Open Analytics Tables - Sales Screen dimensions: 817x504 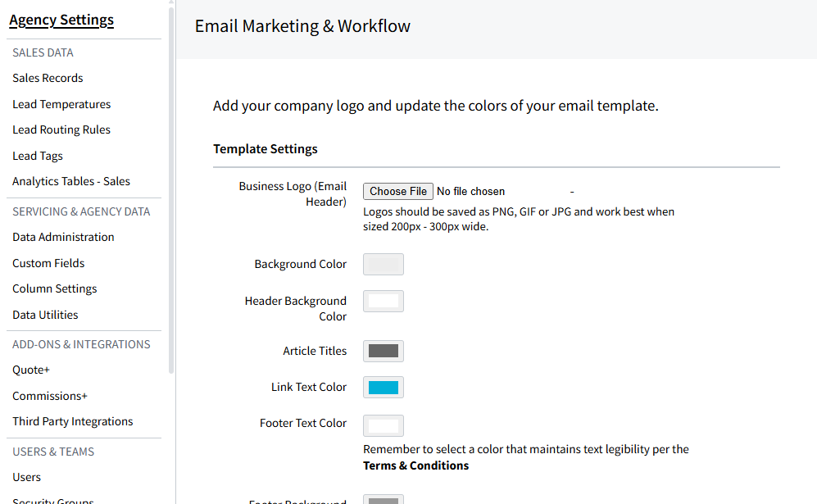71,181
